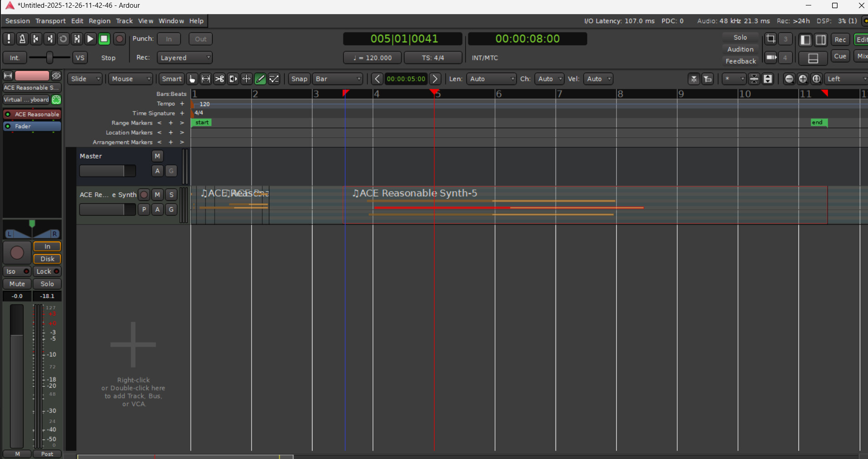This screenshot has width=868, height=459.
Task: Open the Transport menu
Action: pyautogui.click(x=50, y=21)
